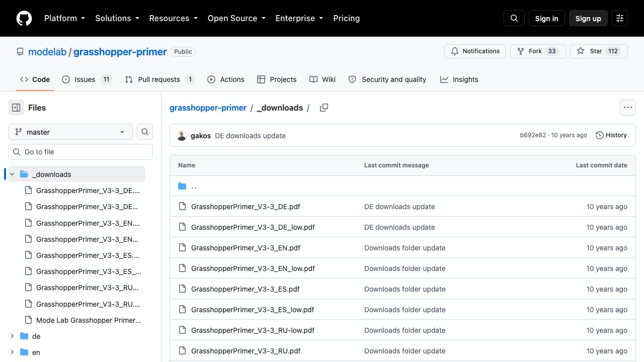Open the Solutions dropdown menu
The image size is (644, 362).
pos(117,18)
